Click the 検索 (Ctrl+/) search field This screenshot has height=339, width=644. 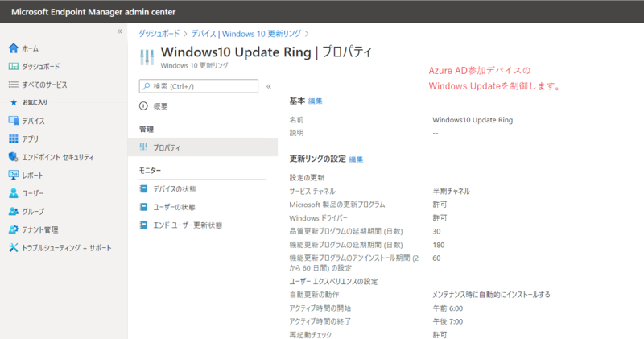coord(199,86)
